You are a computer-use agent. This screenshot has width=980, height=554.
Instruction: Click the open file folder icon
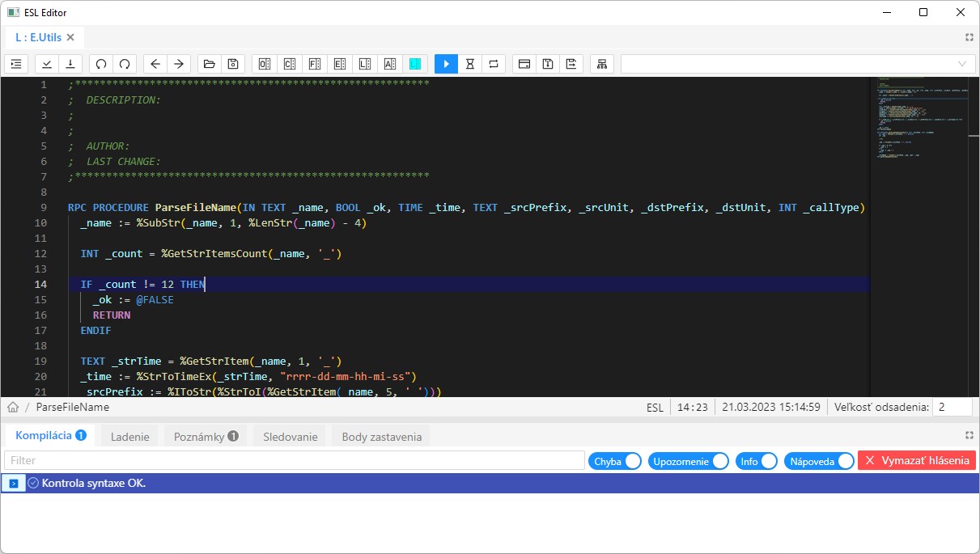(x=210, y=64)
